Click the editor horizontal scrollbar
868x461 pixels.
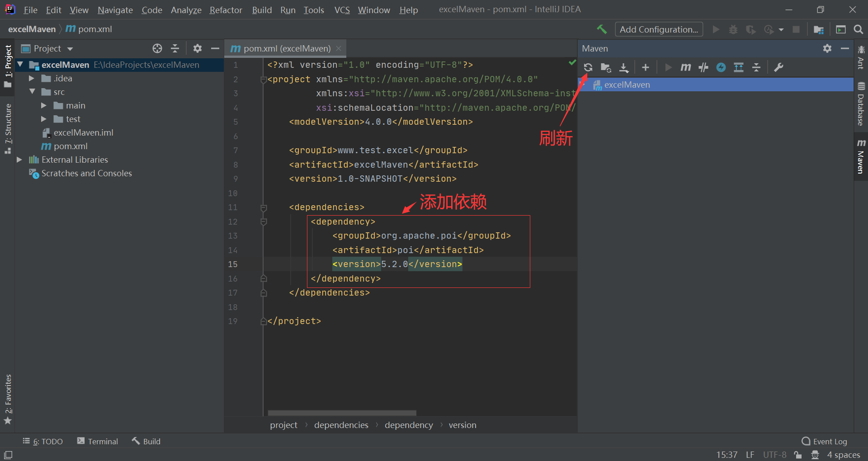pos(342,413)
